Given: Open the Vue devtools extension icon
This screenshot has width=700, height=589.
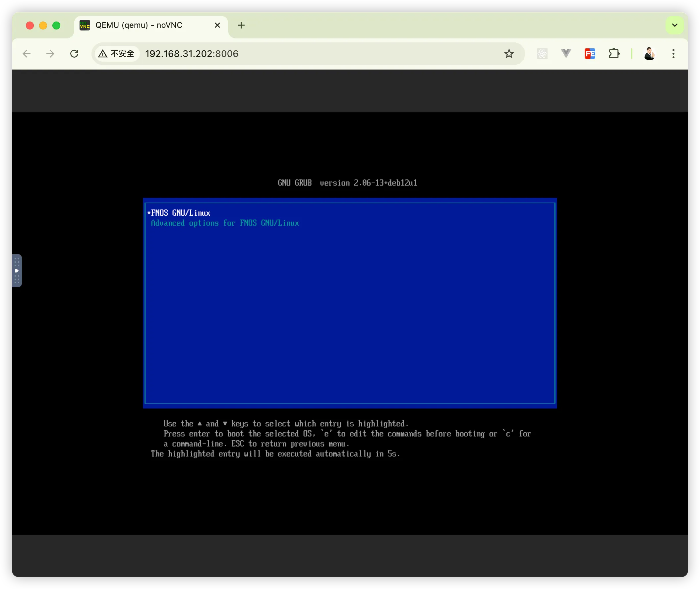Looking at the screenshot, I should point(566,53).
